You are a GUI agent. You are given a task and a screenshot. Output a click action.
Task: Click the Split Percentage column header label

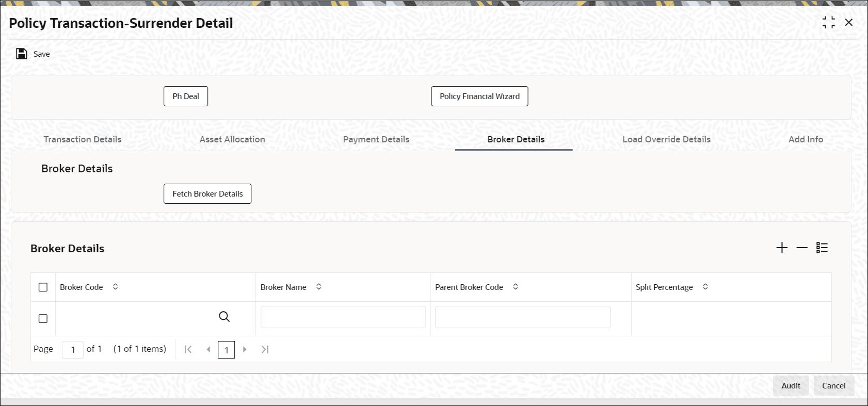click(664, 287)
